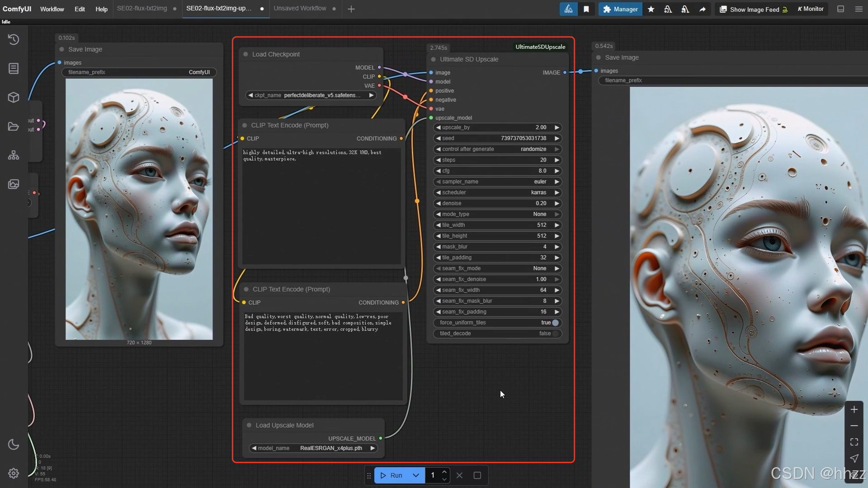
Task: Open the ckpt_name checkpoint selector
Action: pos(312,95)
